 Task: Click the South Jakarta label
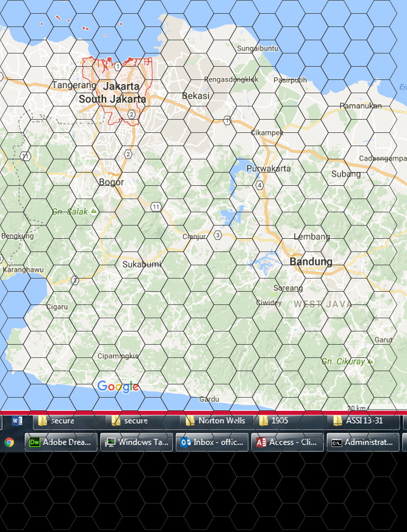pos(112,99)
